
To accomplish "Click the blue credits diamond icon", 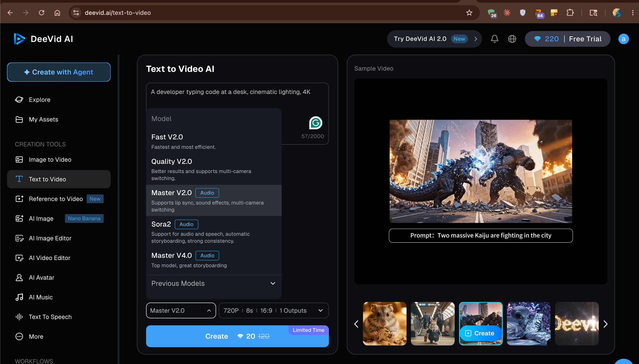I will click(537, 39).
